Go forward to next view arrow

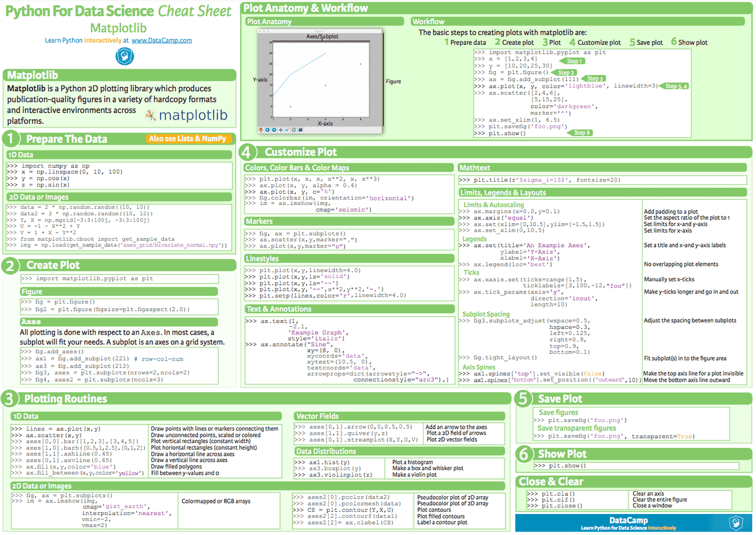(274, 130)
